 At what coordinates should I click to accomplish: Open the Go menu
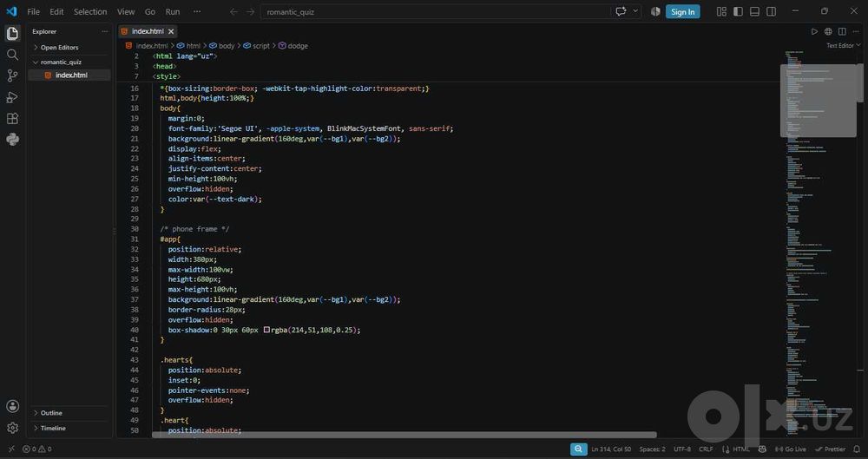coord(150,11)
